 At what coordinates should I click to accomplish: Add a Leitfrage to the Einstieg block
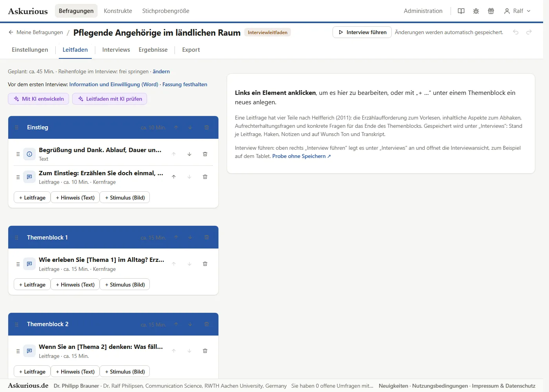[x=32, y=198]
